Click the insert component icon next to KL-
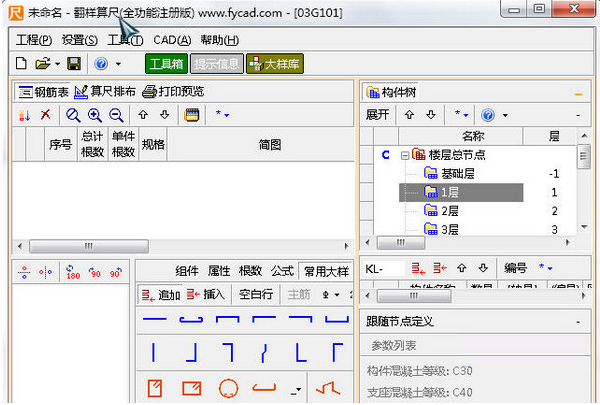Image resolution: width=600 pixels, height=405 pixels. [x=440, y=268]
